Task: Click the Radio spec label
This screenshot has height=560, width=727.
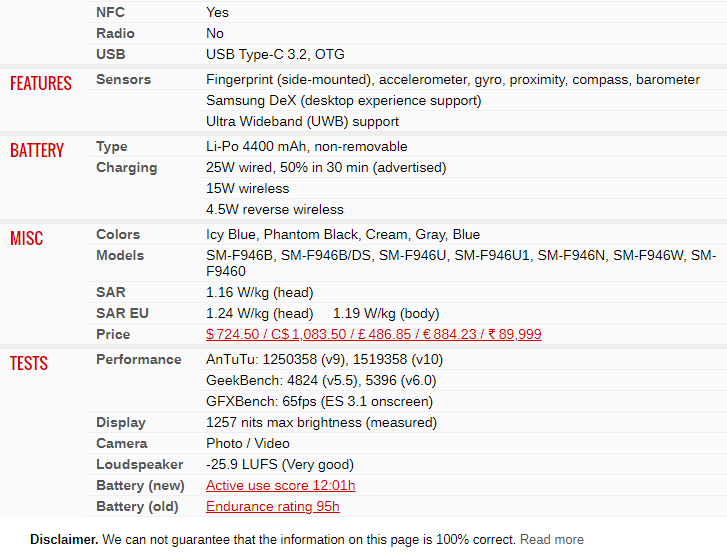Action: point(115,33)
